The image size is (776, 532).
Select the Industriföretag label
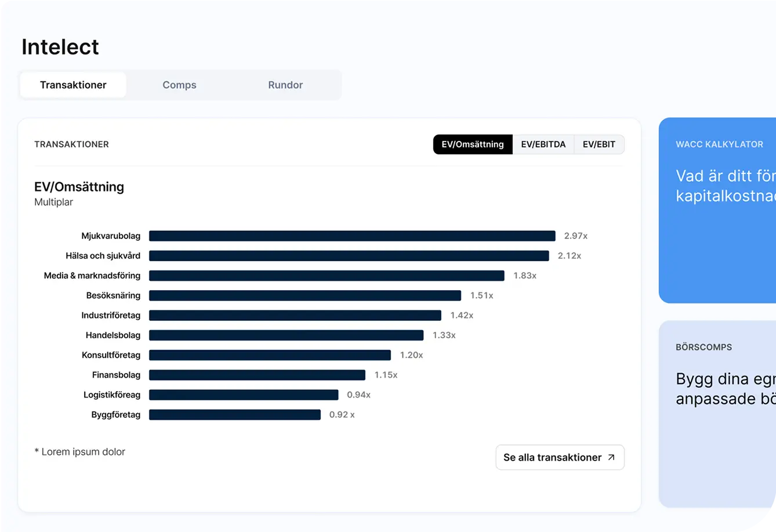point(111,316)
